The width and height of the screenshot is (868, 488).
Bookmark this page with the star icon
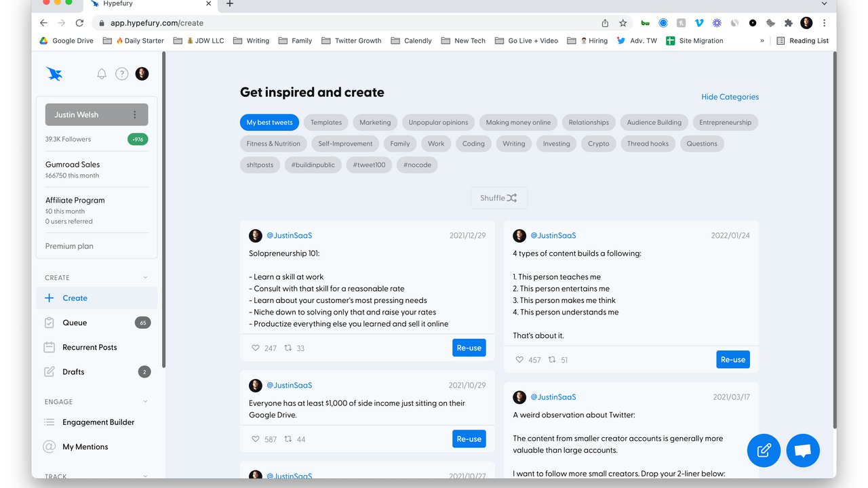point(623,22)
